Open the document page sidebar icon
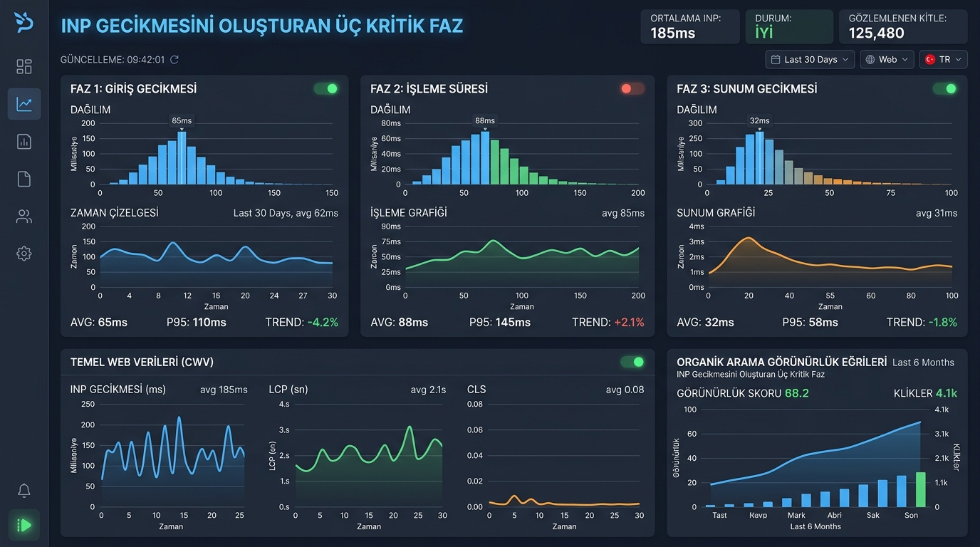Viewport: 980px width, 547px height. pos(24,179)
